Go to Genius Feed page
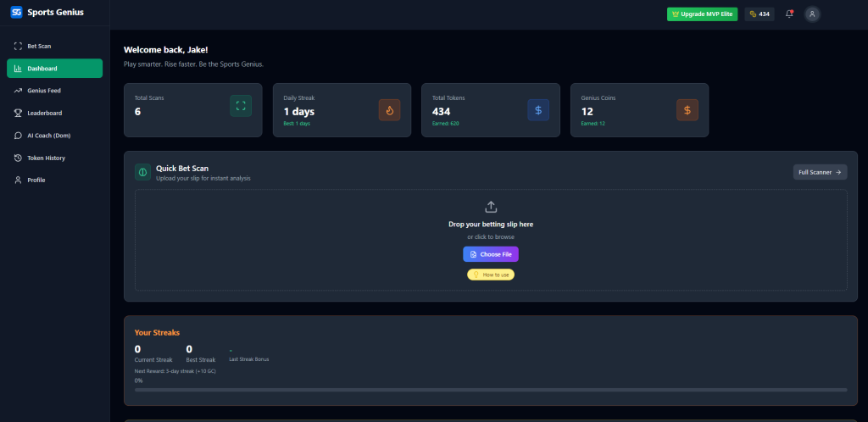The width and height of the screenshot is (868, 422). (43, 91)
